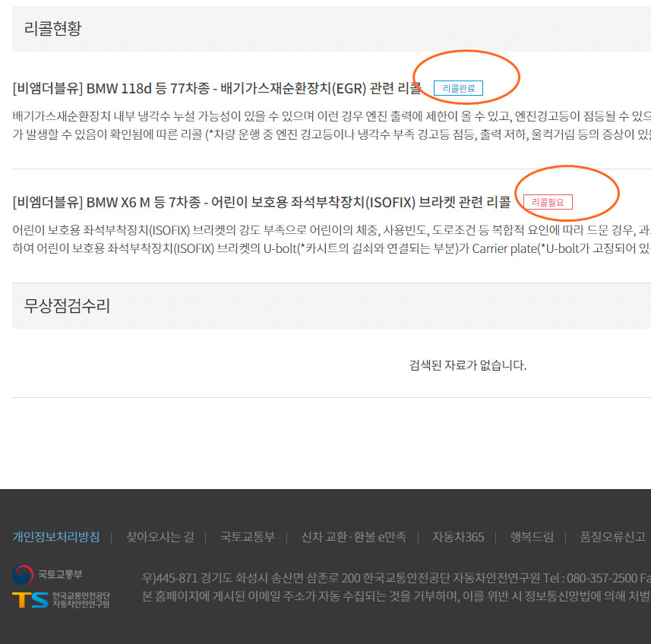The width and height of the screenshot is (651, 644).
Task: Open 신차 교환·환불 e만족 link
Action: (x=353, y=537)
